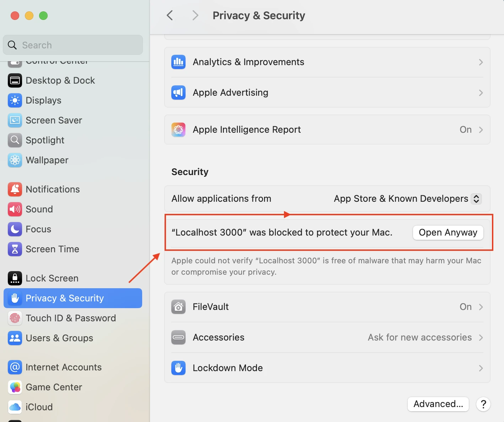Click the Open Anyway button

click(x=447, y=232)
